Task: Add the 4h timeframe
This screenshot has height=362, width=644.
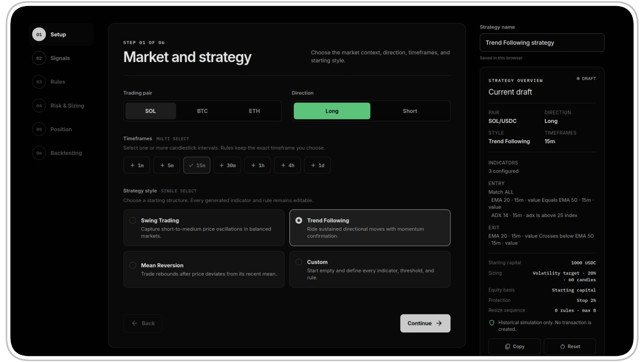Action: (x=287, y=165)
